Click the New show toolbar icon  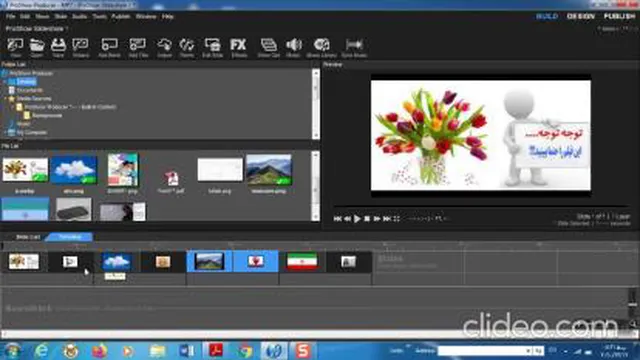[x=16, y=47]
